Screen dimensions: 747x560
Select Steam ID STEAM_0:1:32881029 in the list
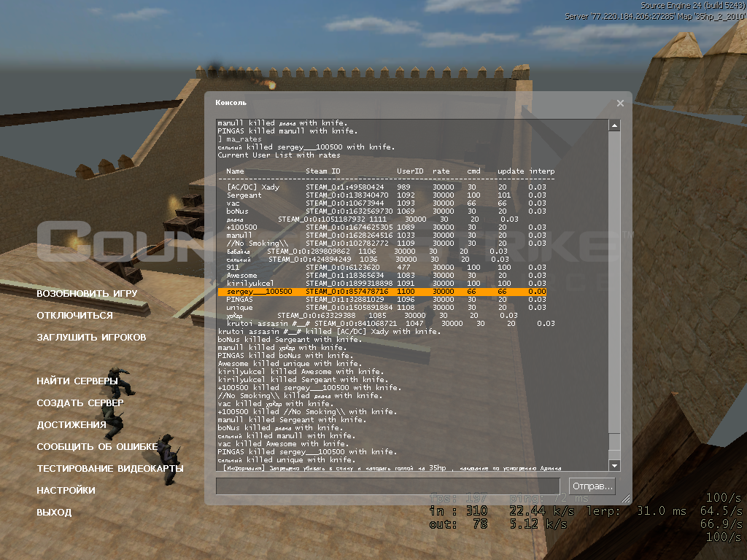345,300
